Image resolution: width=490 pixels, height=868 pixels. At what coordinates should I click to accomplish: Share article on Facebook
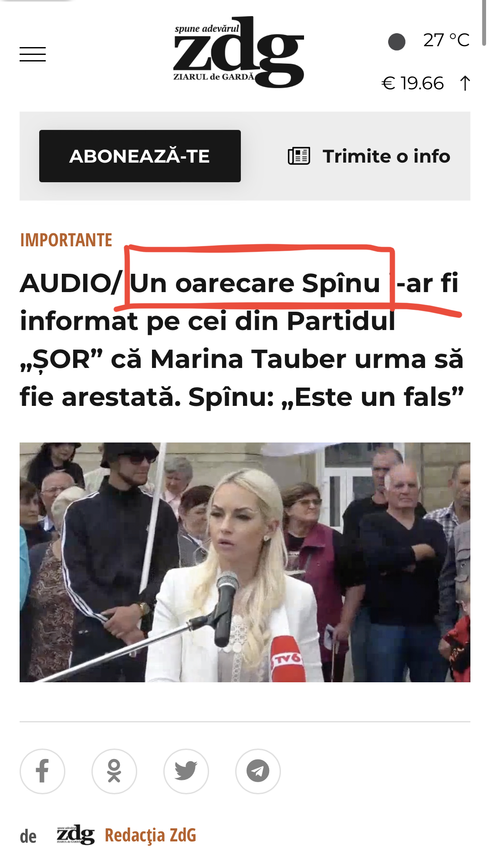tap(42, 771)
